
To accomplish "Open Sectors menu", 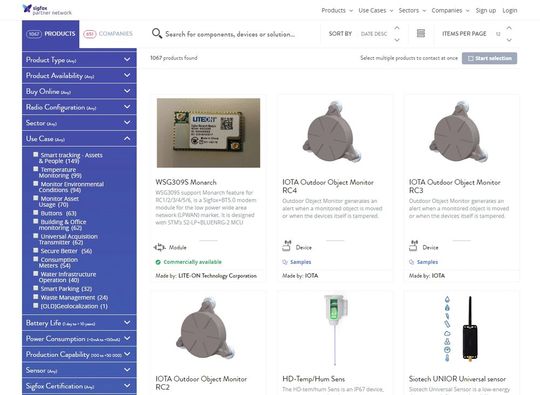I will click(x=412, y=10).
